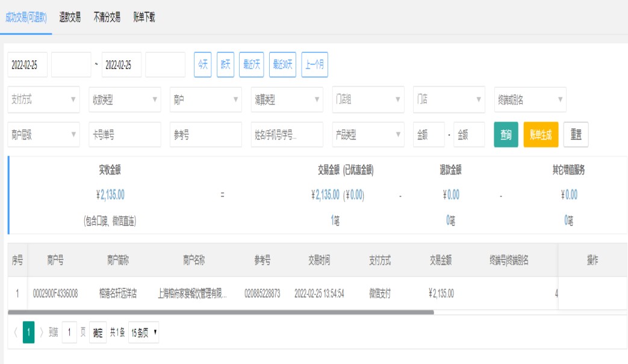Click the green 查询 search button

click(x=506, y=135)
